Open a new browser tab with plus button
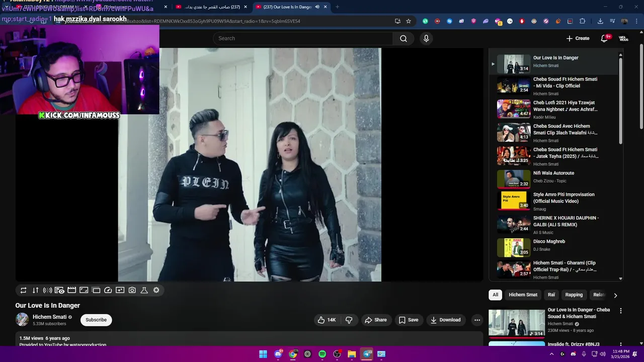644x362 pixels. [337, 7]
